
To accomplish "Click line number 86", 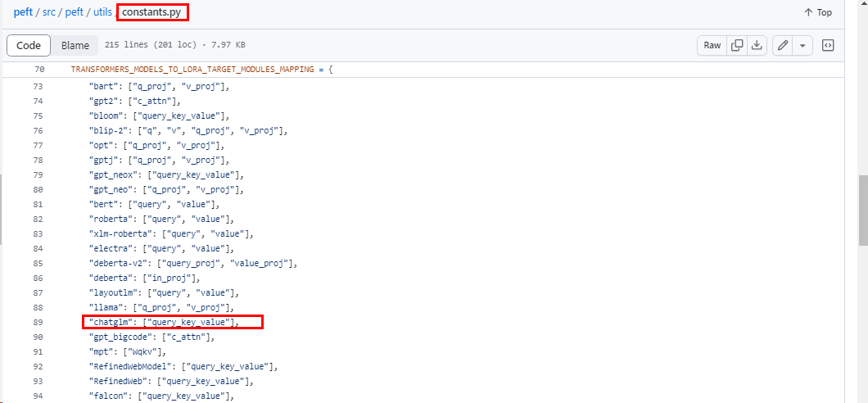I will (38, 278).
